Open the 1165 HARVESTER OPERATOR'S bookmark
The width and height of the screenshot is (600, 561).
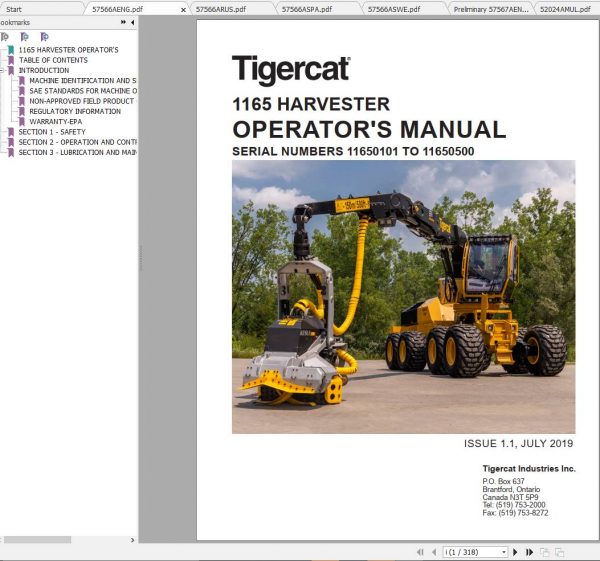pyautogui.click(x=68, y=50)
